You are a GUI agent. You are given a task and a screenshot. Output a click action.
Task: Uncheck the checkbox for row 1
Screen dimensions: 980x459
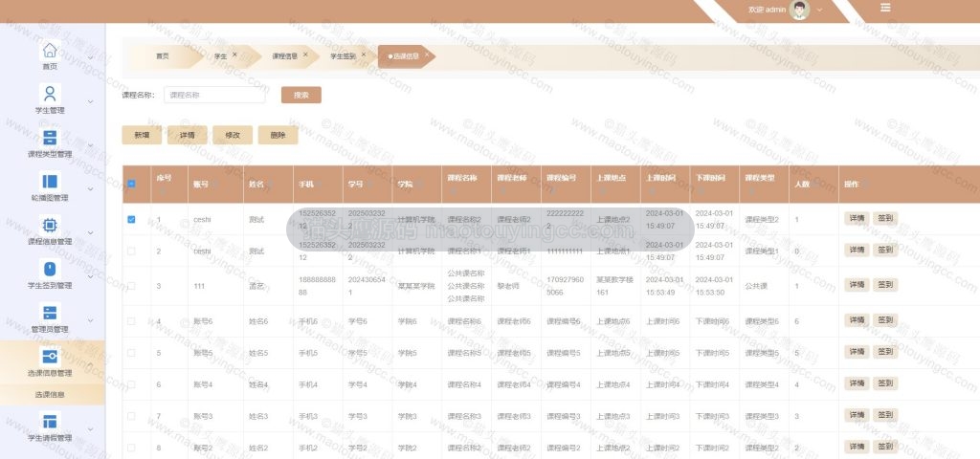(131, 219)
